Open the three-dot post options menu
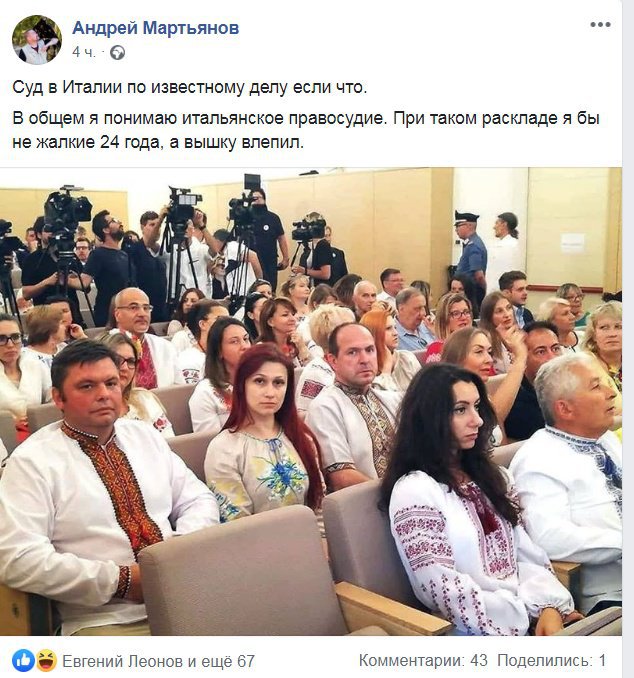This screenshot has width=634, height=678. coord(600,25)
